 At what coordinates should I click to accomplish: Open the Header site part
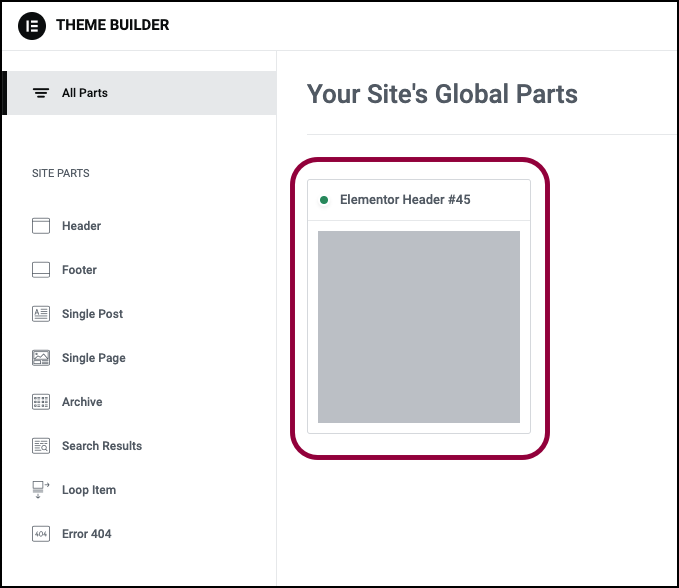pos(81,226)
